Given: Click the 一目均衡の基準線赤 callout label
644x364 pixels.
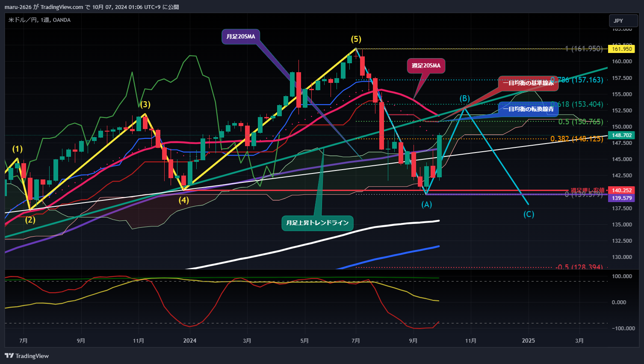Looking at the screenshot, I should [528, 83].
